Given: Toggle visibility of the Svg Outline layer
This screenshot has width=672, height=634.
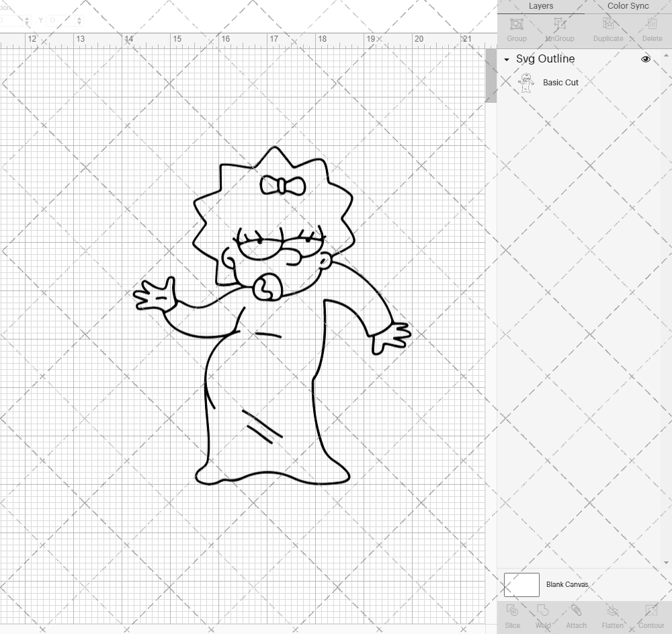Looking at the screenshot, I should point(645,59).
